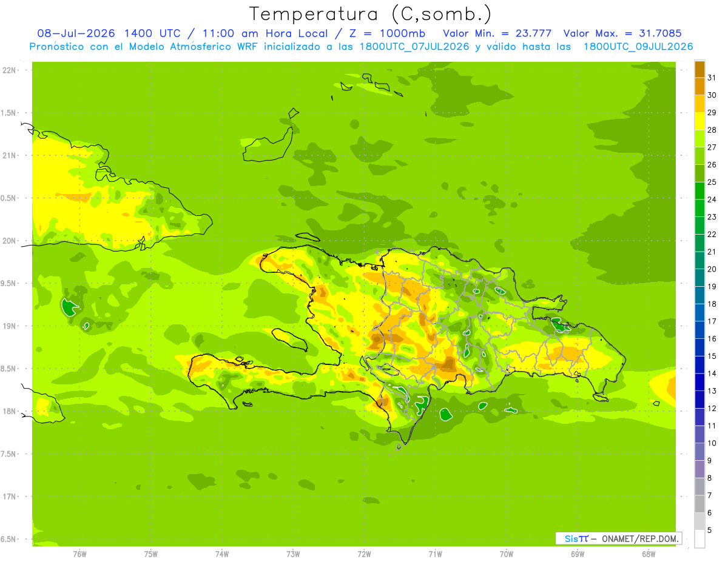The image size is (728, 562).
Task: Pick the purple legend swatch between 8 and 9
Action: (699, 469)
